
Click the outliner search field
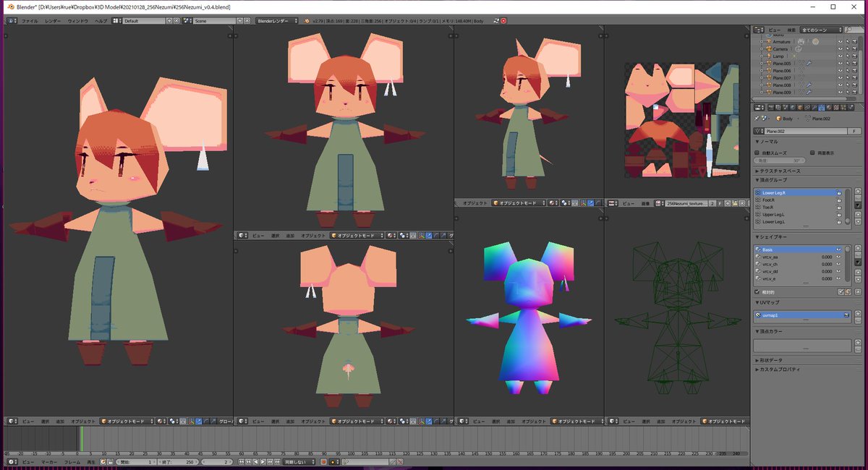pyautogui.click(x=854, y=30)
